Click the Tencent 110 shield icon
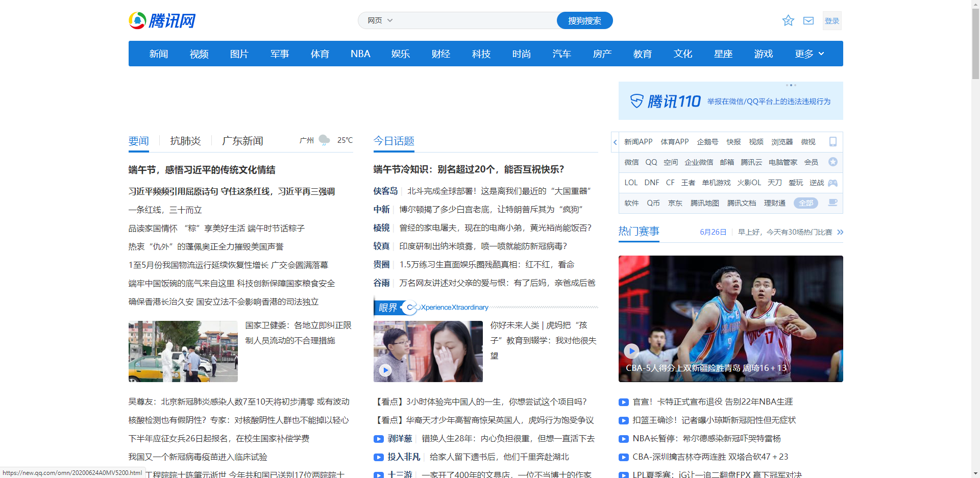 click(x=636, y=101)
